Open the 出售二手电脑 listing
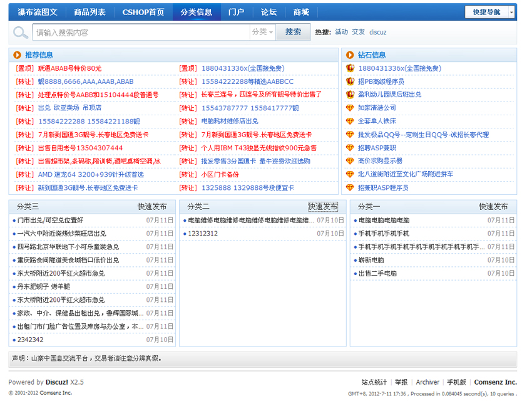The width and height of the screenshot is (532, 411). pos(377,274)
